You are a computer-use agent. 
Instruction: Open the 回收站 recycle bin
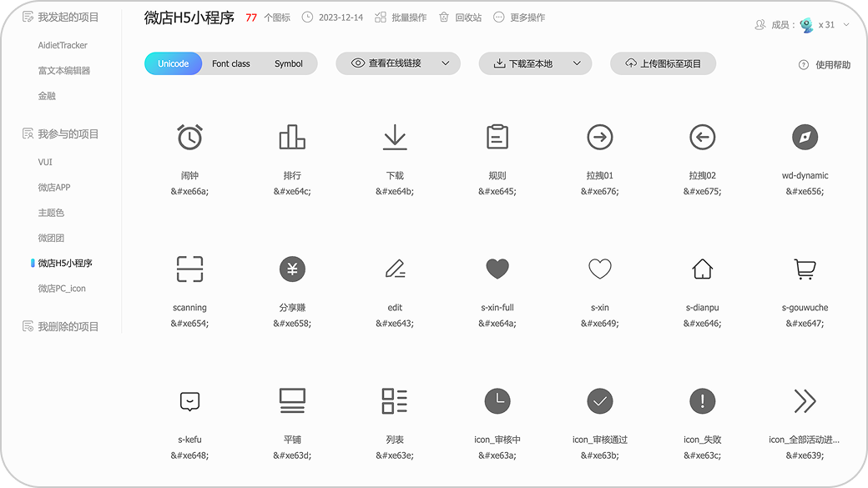coord(460,18)
